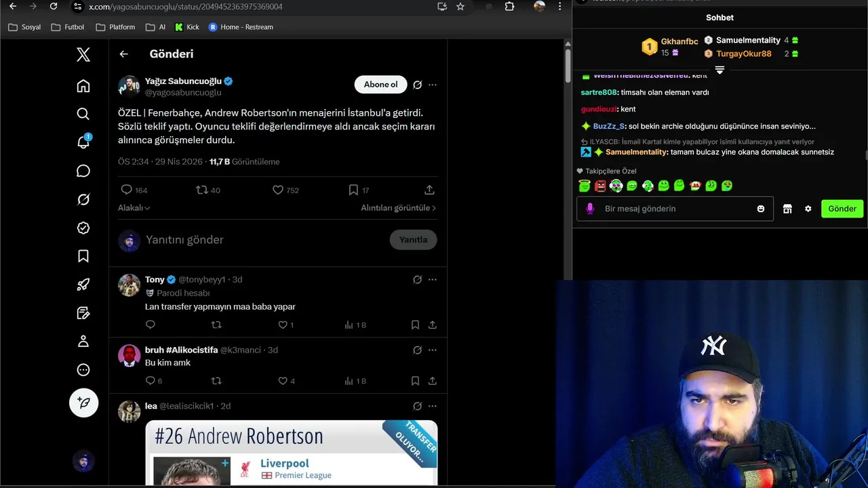Image resolution: width=868 pixels, height=488 pixels.
Task: Like the bruh #Alikocistifa reply
Action: click(286, 381)
